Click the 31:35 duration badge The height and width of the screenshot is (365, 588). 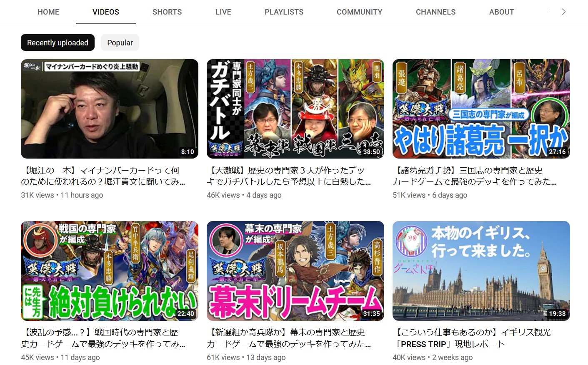point(371,314)
